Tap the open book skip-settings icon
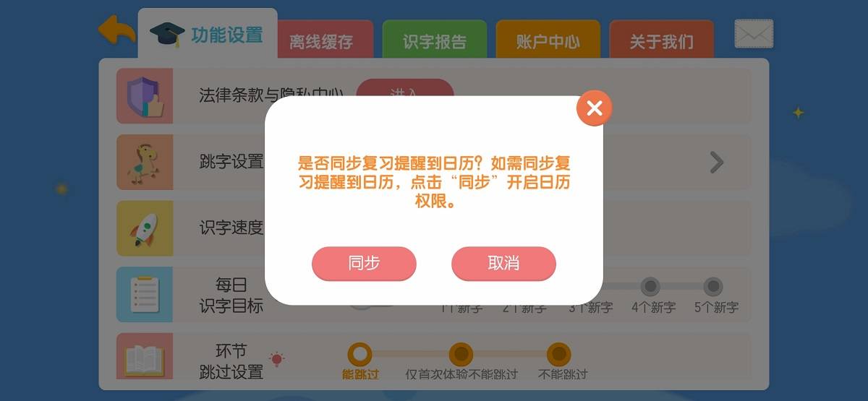Screen dimensions: 868x401 click(x=145, y=356)
